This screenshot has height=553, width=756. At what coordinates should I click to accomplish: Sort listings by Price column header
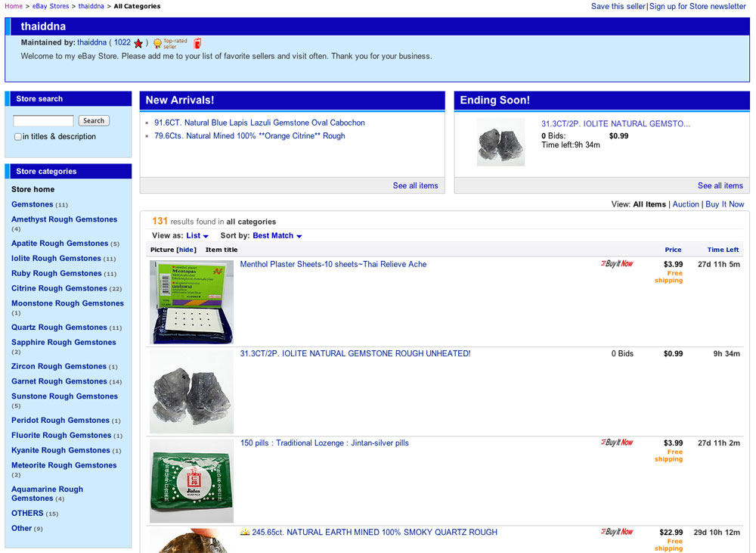[673, 250]
